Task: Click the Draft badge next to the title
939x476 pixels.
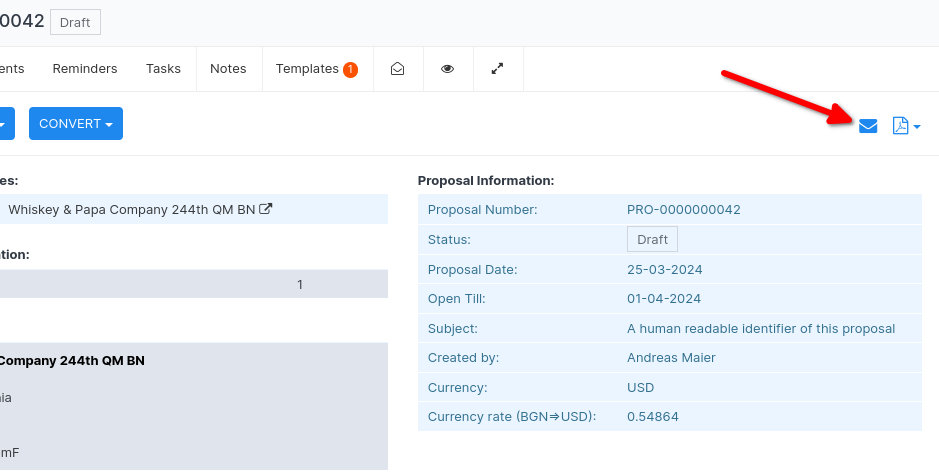Action: (76, 22)
